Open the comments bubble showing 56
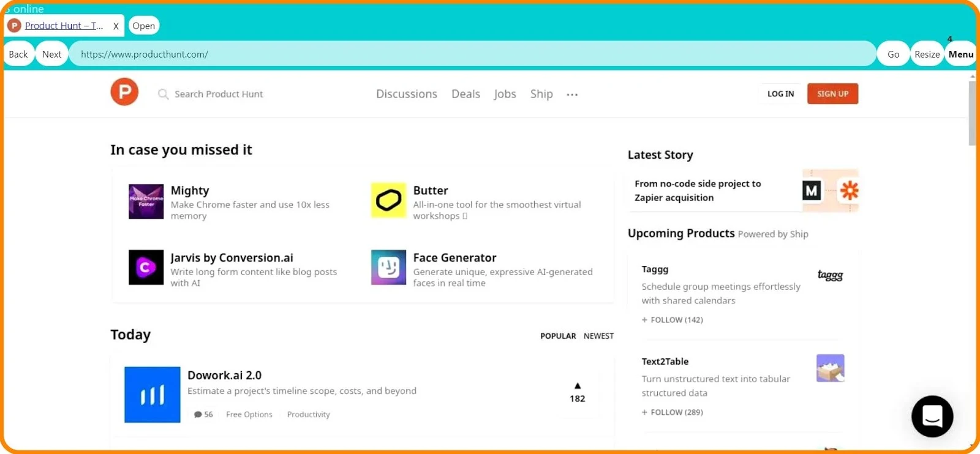 point(203,415)
